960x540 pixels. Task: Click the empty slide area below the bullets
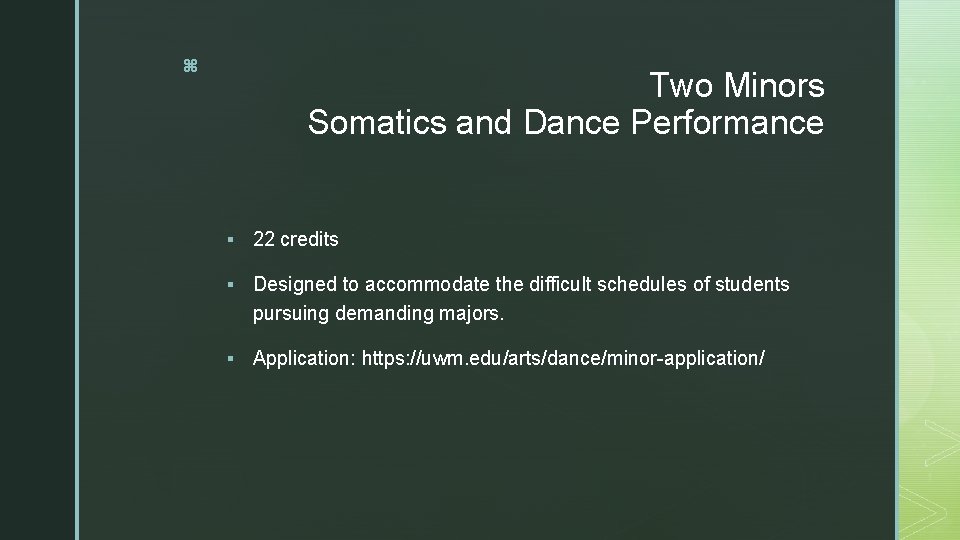(500, 450)
